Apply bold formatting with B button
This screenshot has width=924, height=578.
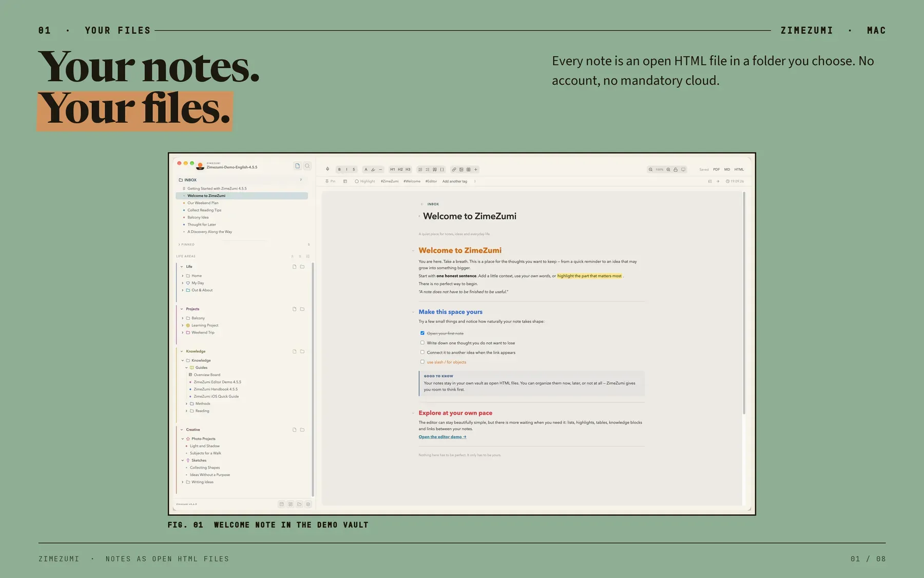pyautogui.click(x=339, y=170)
